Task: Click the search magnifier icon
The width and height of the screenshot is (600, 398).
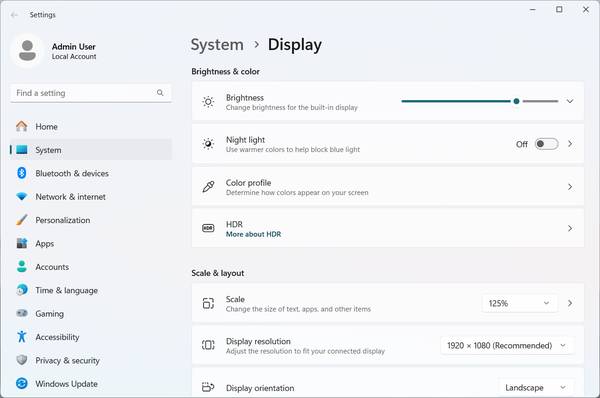Action: (x=160, y=93)
